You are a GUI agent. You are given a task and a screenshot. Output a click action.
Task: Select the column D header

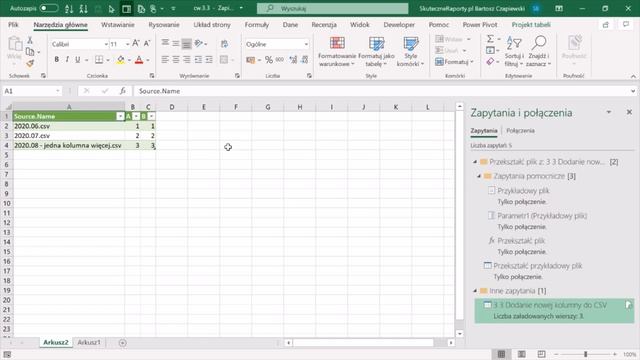[x=172, y=107]
